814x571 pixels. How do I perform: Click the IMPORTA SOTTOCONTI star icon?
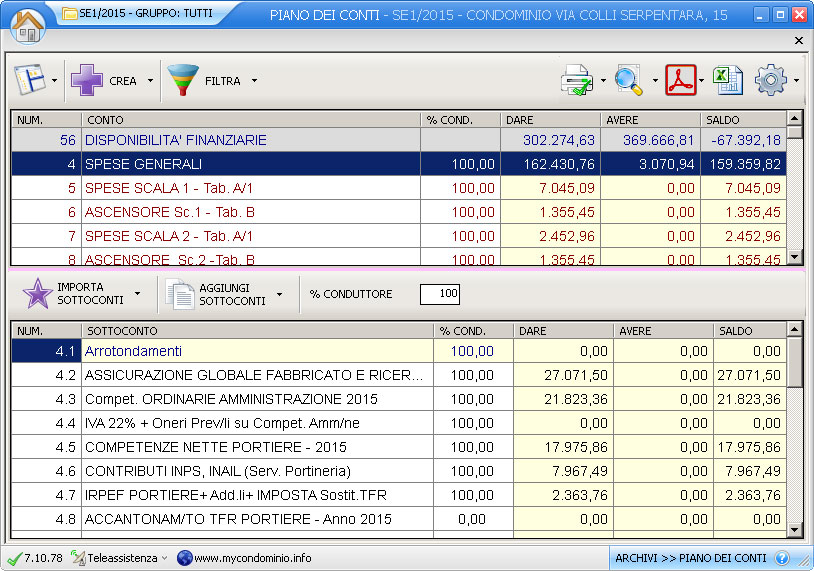tap(38, 294)
